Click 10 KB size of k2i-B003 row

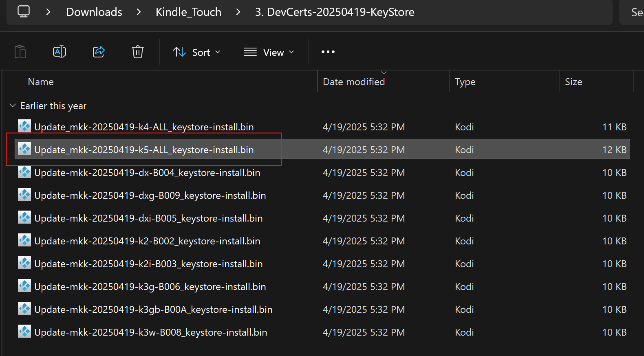pyautogui.click(x=614, y=264)
